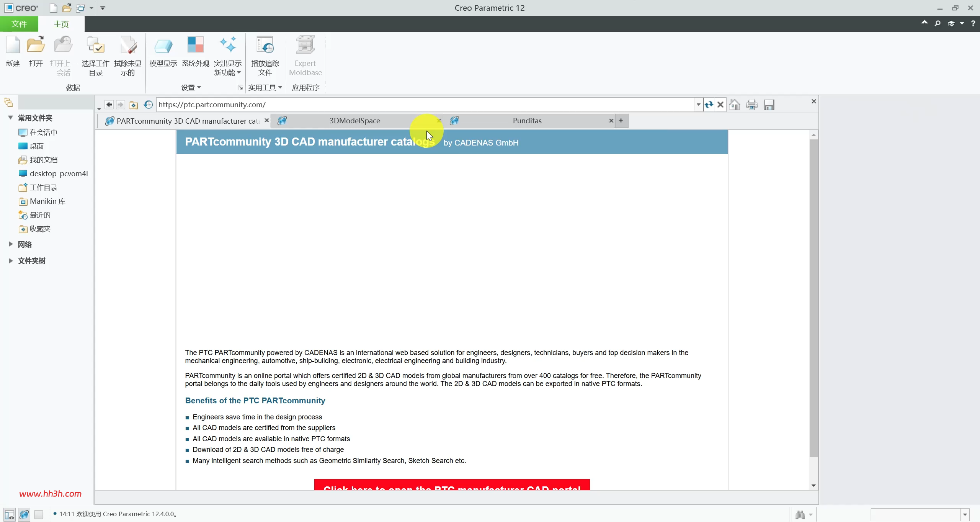Select 工作目录 working directory folder
This screenshot has height=522, width=980.
(38, 187)
